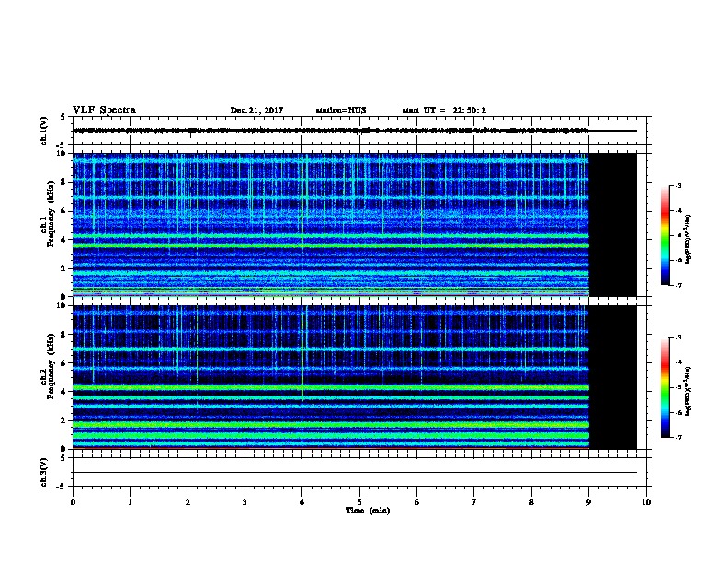Click the ch.1 spectrogram color bar
Viewport: 728px width, 563px height.
coord(665,236)
